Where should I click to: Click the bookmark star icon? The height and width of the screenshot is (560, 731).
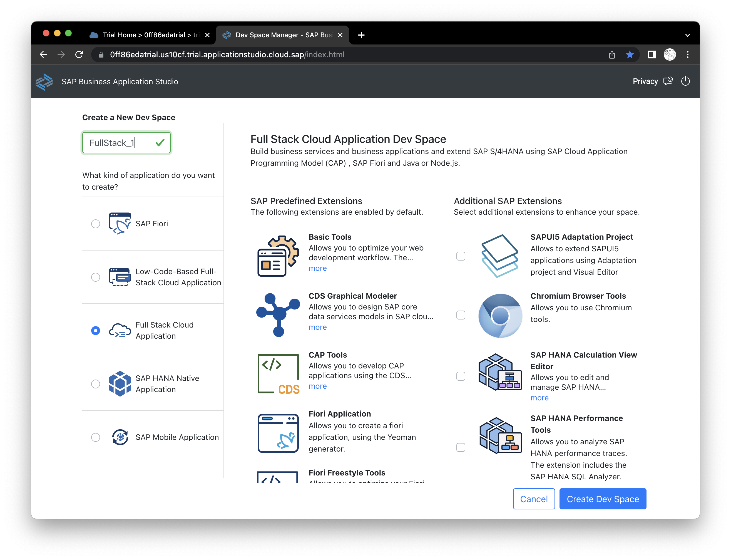coord(629,55)
